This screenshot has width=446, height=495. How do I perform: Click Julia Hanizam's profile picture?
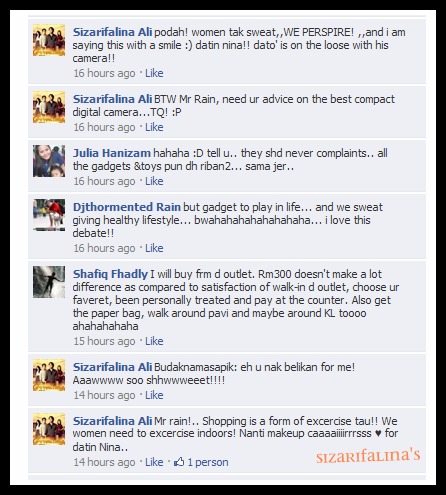(49, 161)
